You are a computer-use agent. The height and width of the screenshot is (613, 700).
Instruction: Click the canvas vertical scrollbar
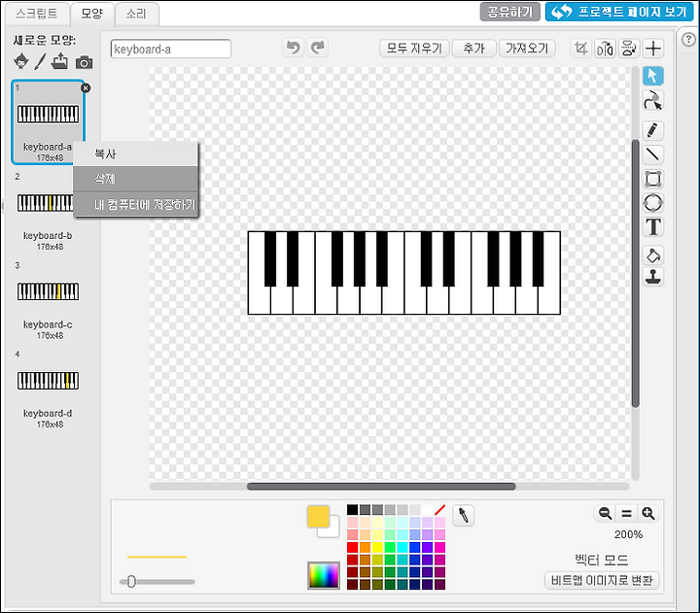click(635, 273)
